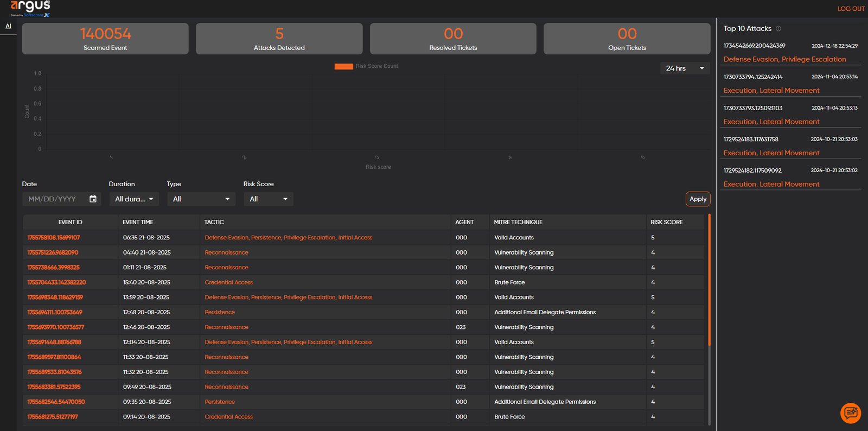Open the chat support bubble
The height and width of the screenshot is (431, 868).
850,413
